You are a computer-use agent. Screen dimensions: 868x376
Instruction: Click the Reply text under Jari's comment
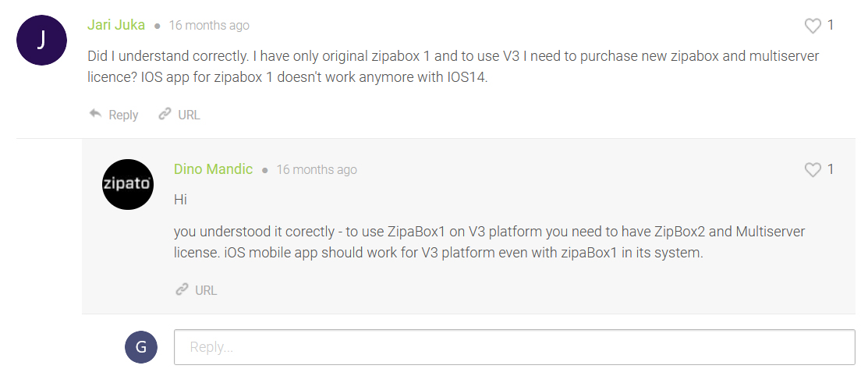tap(123, 115)
